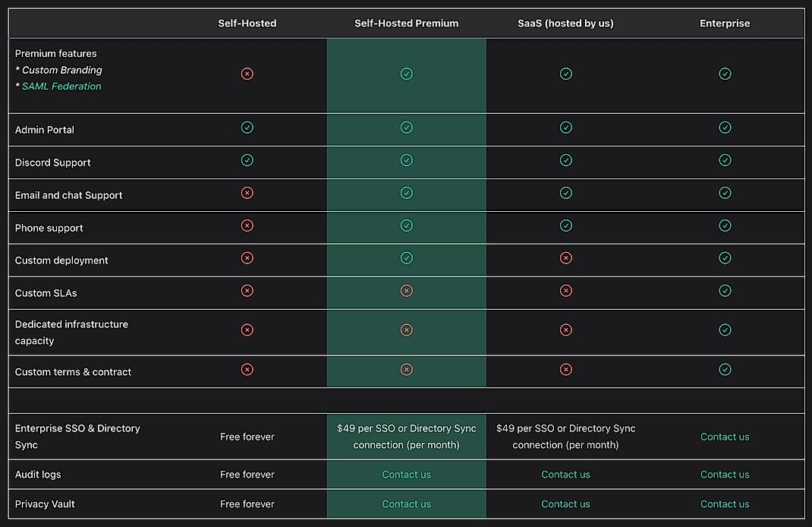
Task: Click the checkmark icon for Admin Portal Self-Hosted
Action: point(247,128)
